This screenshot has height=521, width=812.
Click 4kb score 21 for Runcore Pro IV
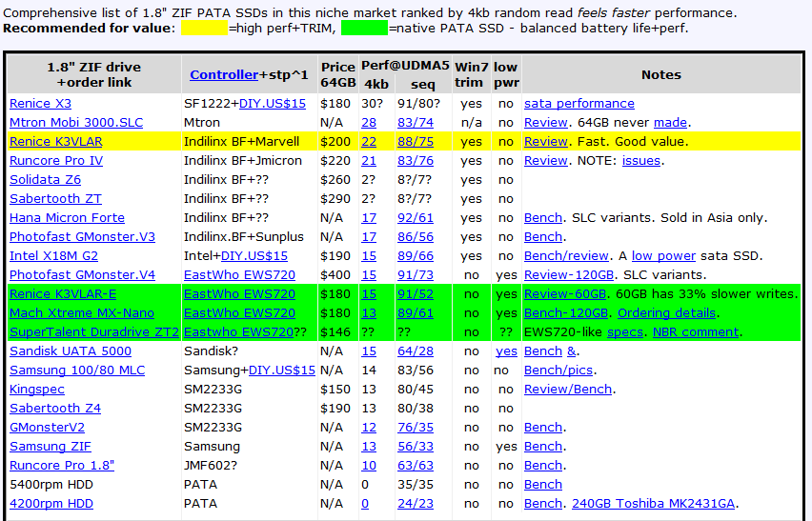pos(369,161)
